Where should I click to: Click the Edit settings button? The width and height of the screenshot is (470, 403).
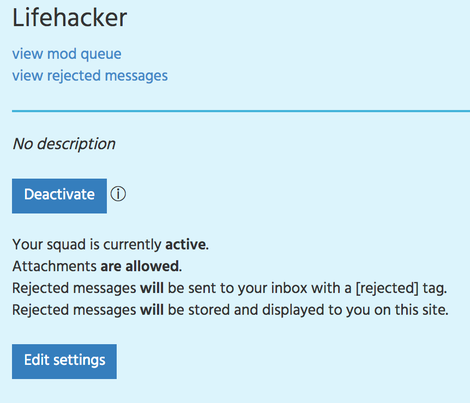click(64, 361)
